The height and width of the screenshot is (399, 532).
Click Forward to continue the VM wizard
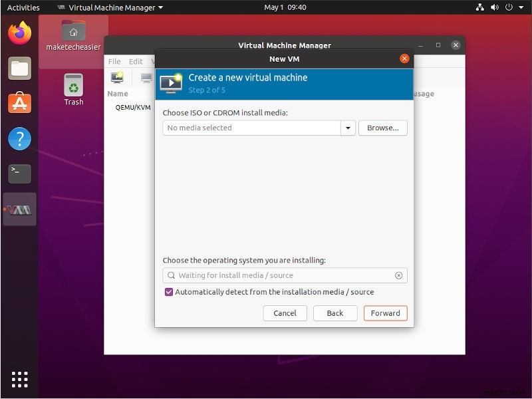tap(385, 313)
